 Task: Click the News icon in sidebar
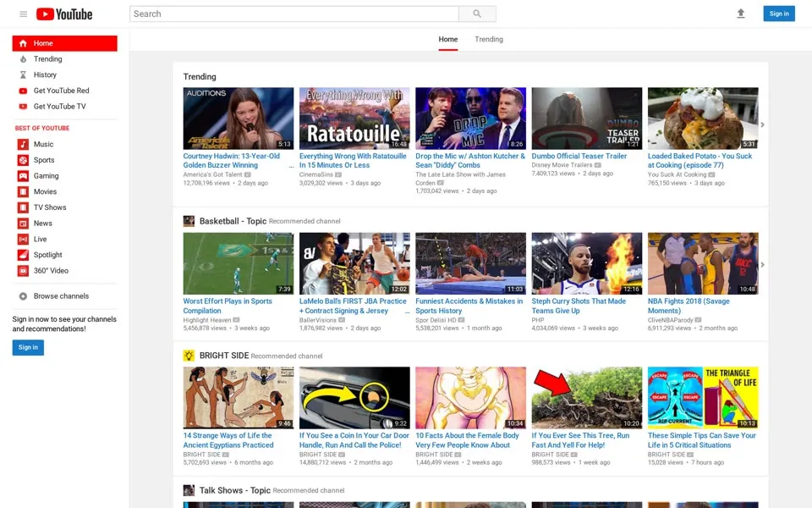[x=23, y=224]
